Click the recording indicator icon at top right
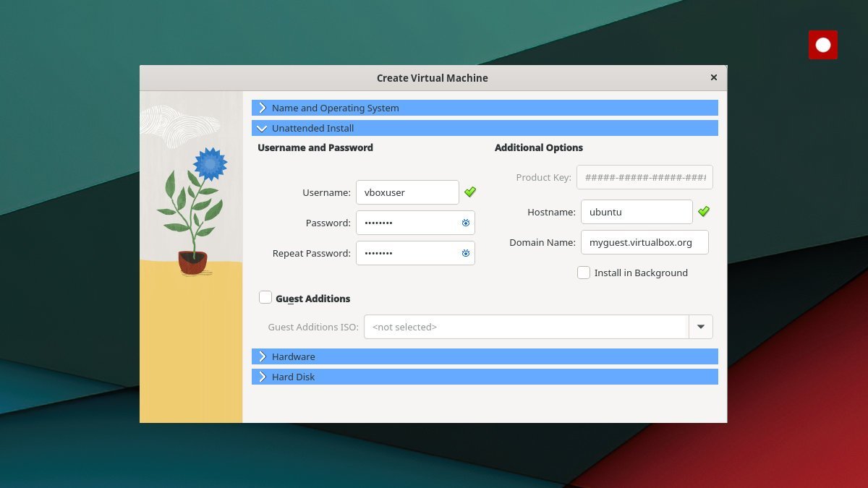This screenshot has width=868, height=488. coord(822,44)
